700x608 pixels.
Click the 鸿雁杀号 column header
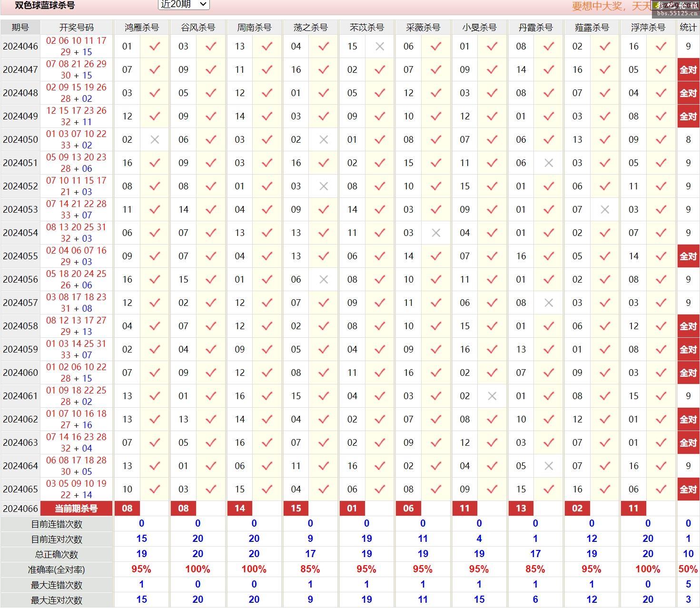141,28
